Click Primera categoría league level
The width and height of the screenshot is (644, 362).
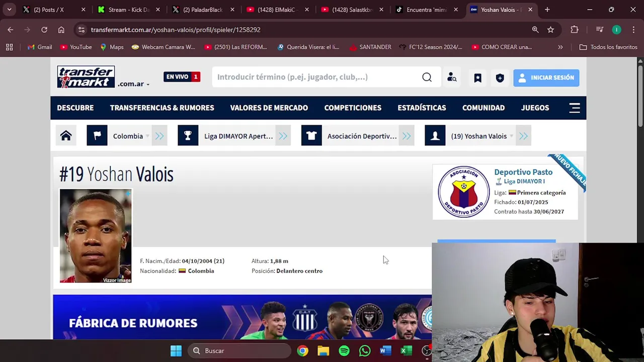pos(541,193)
